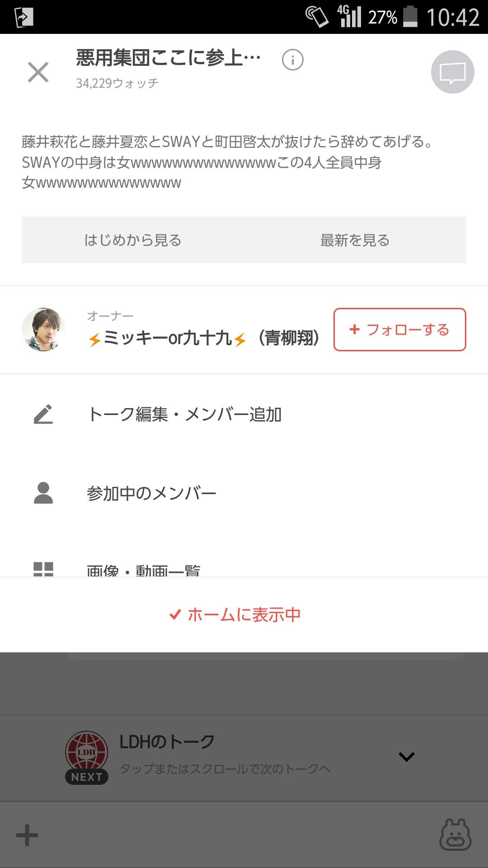
Task: Tap the plus icon at bottom
Action: click(x=27, y=835)
